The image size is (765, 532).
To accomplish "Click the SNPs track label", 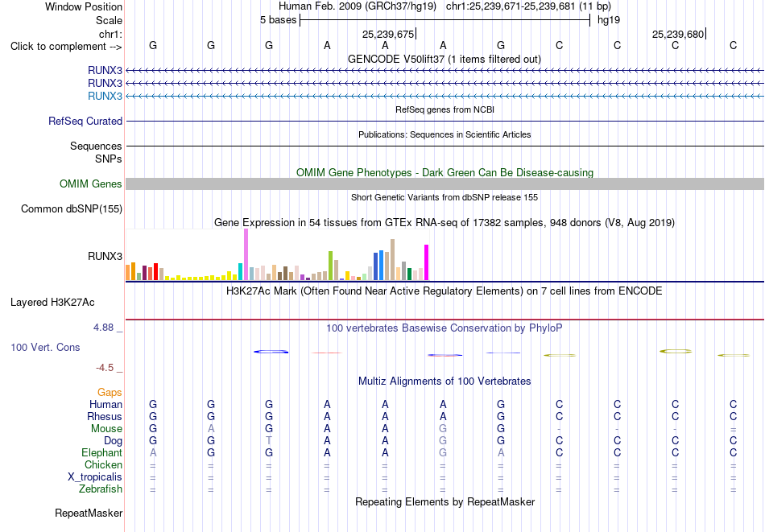I will click(x=109, y=159).
